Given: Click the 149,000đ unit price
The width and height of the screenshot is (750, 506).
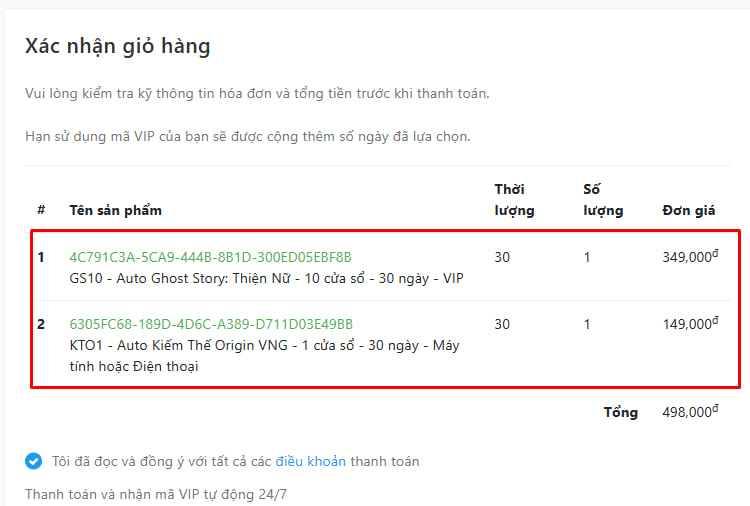Looking at the screenshot, I should click(690, 323).
